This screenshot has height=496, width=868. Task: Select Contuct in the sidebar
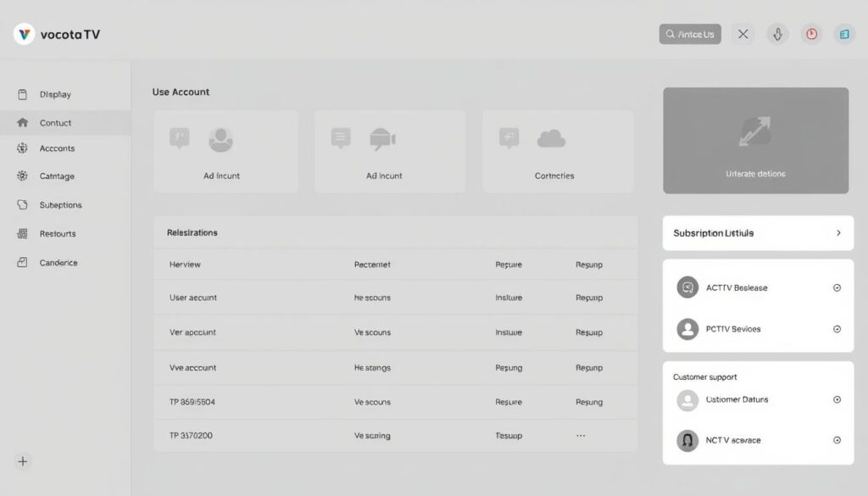[x=65, y=123]
